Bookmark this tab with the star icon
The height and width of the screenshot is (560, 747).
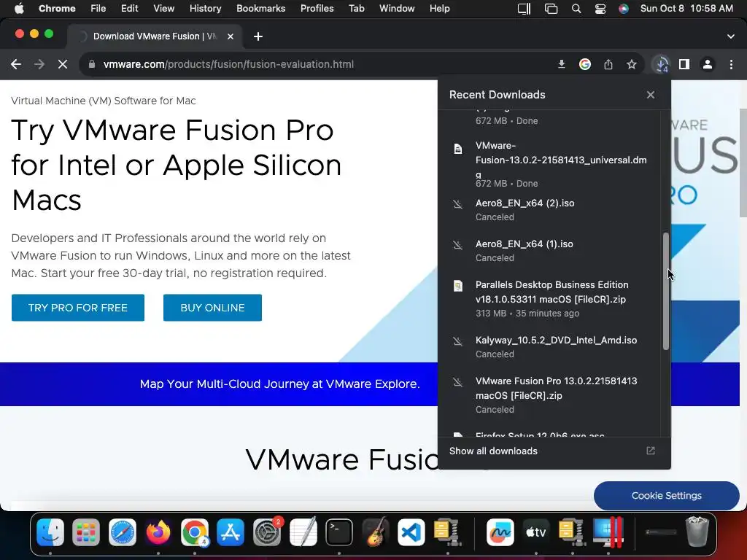[632, 64]
